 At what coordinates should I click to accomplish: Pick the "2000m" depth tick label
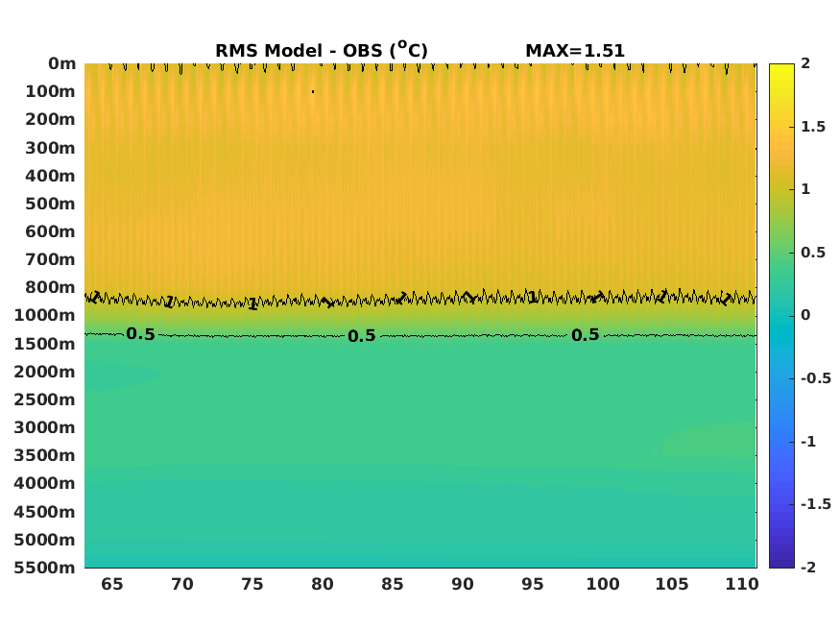45,372
